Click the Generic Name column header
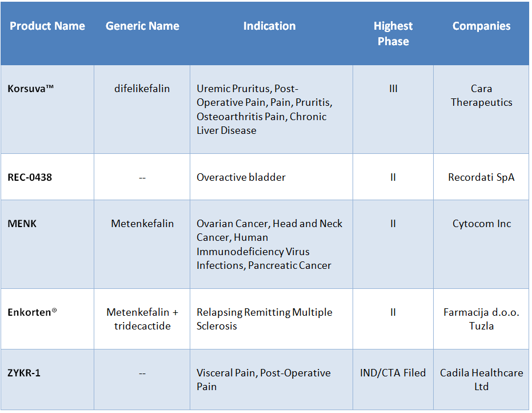Image resolution: width=532 pixels, height=413 pixels. (x=142, y=26)
